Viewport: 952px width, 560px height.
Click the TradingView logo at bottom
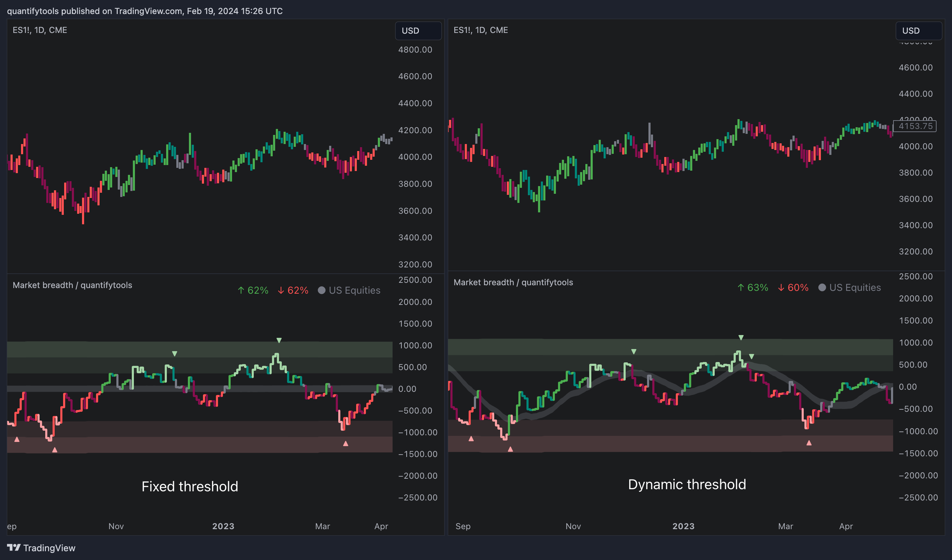tap(14, 547)
